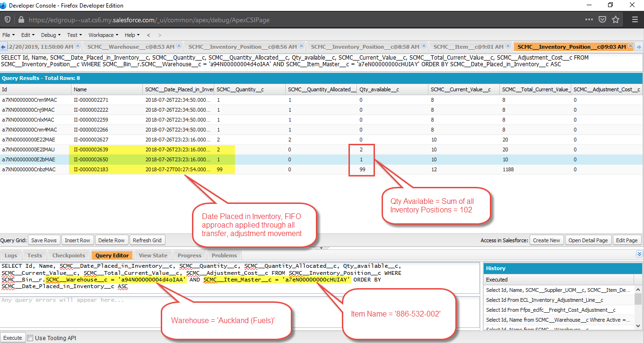Screen dimensions: 644x343
Task: Click the Refresh Grid button
Action: click(147, 240)
